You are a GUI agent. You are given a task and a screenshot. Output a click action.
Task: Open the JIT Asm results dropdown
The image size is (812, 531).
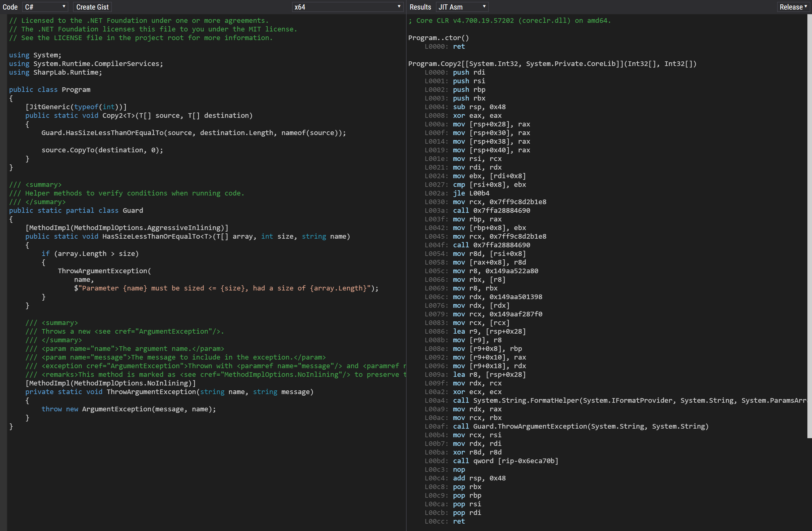(x=462, y=7)
